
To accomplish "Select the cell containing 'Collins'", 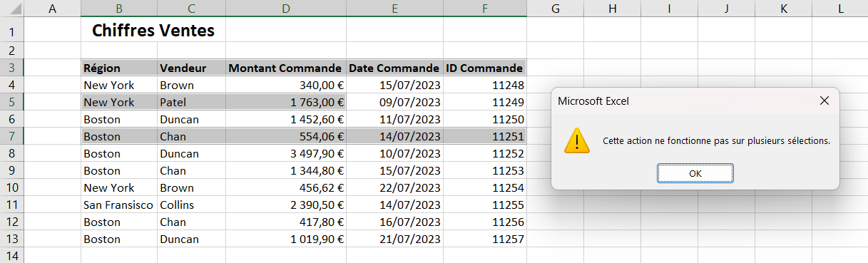I will click(192, 205).
